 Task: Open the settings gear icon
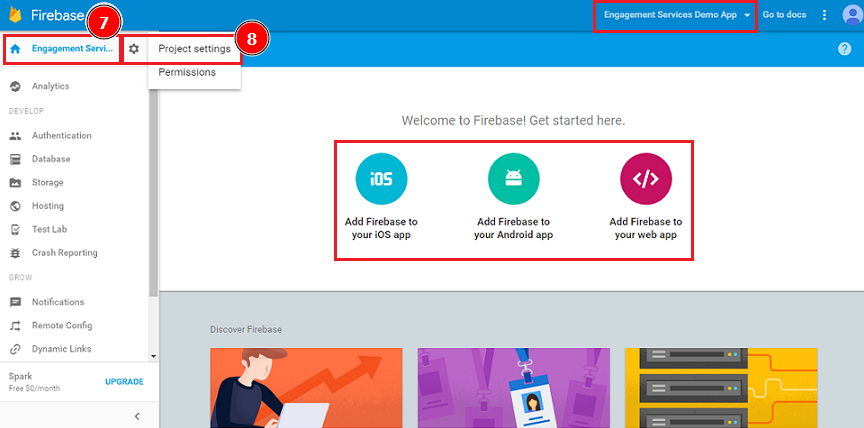tap(134, 48)
